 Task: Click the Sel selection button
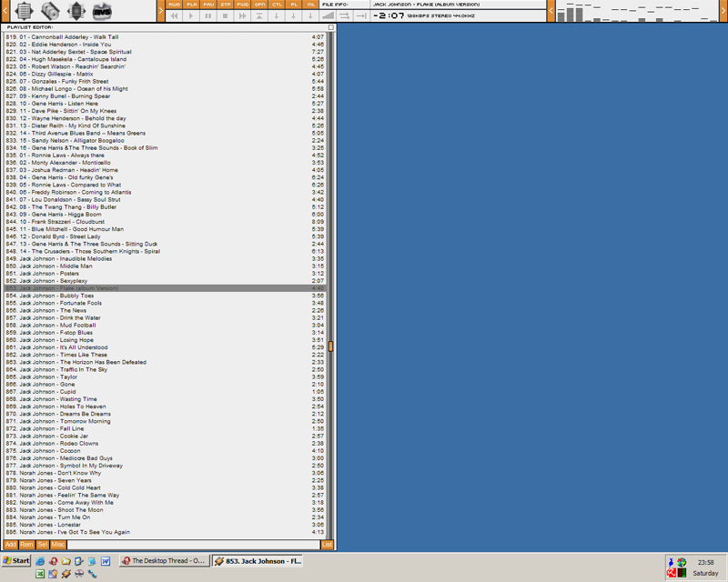[x=42, y=545]
